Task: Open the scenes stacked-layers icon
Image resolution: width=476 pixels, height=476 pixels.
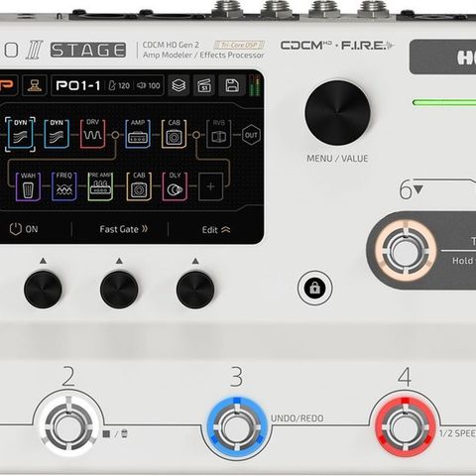Action: click(x=178, y=85)
